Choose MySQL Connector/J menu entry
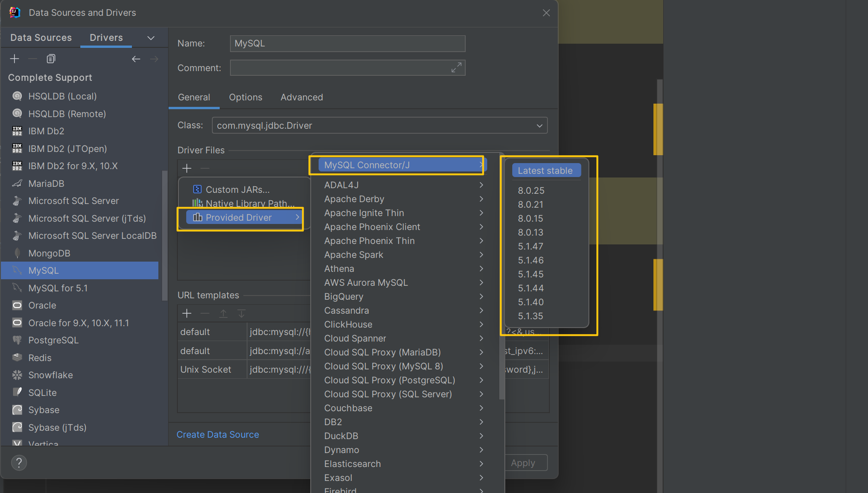 click(402, 165)
